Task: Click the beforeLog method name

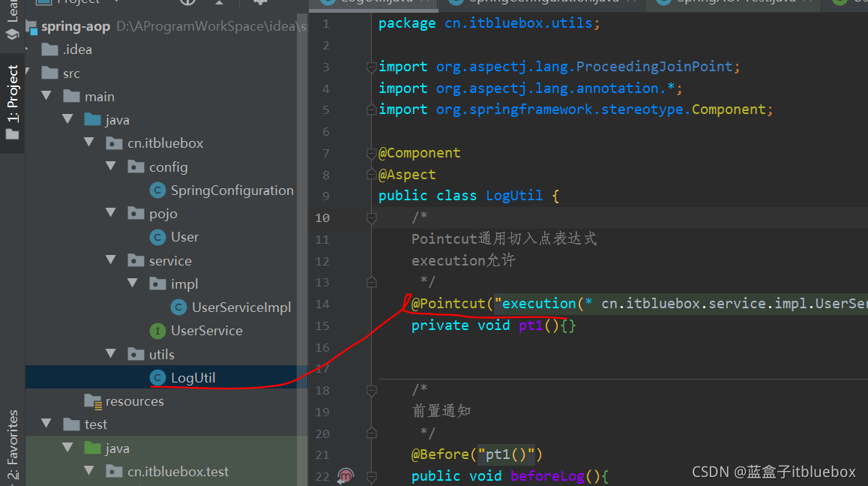Action: pyautogui.click(x=547, y=476)
